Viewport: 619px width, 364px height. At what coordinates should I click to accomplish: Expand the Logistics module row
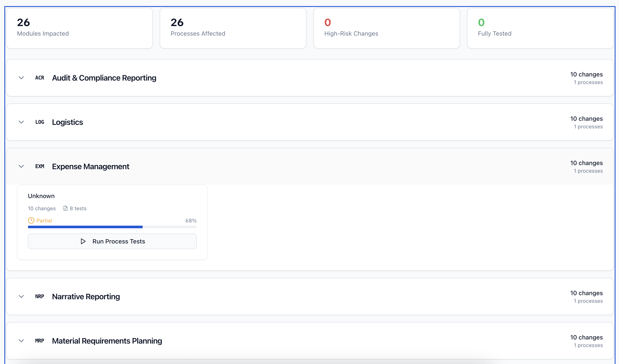[x=21, y=122]
